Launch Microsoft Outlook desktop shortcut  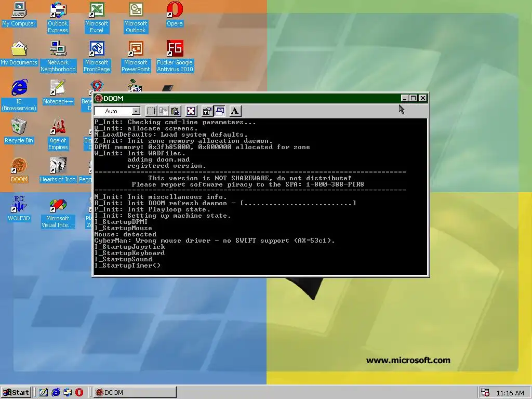(136, 18)
